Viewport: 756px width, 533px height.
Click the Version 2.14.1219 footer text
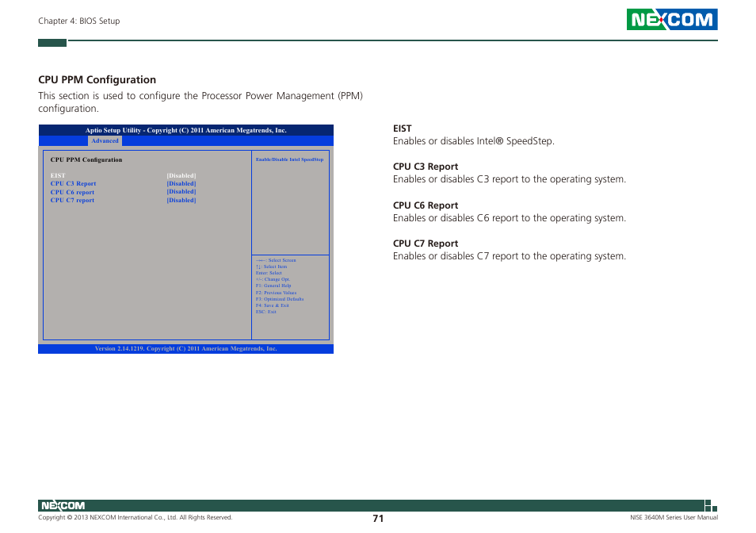click(x=186, y=349)
